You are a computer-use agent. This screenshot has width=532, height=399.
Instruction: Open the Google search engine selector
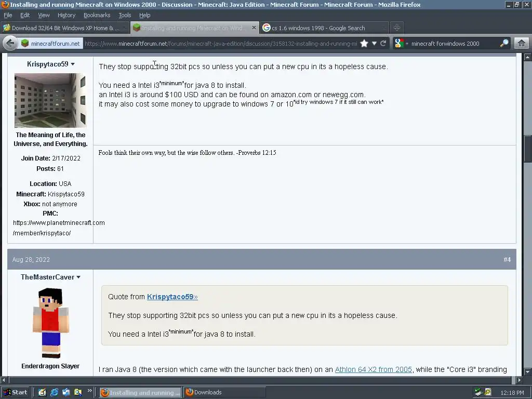pyautogui.click(x=401, y=44)
